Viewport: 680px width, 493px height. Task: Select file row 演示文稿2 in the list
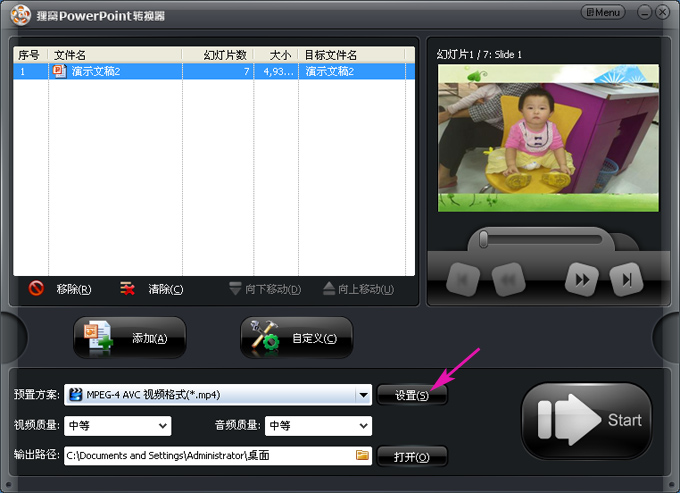(x=214, y=71)
